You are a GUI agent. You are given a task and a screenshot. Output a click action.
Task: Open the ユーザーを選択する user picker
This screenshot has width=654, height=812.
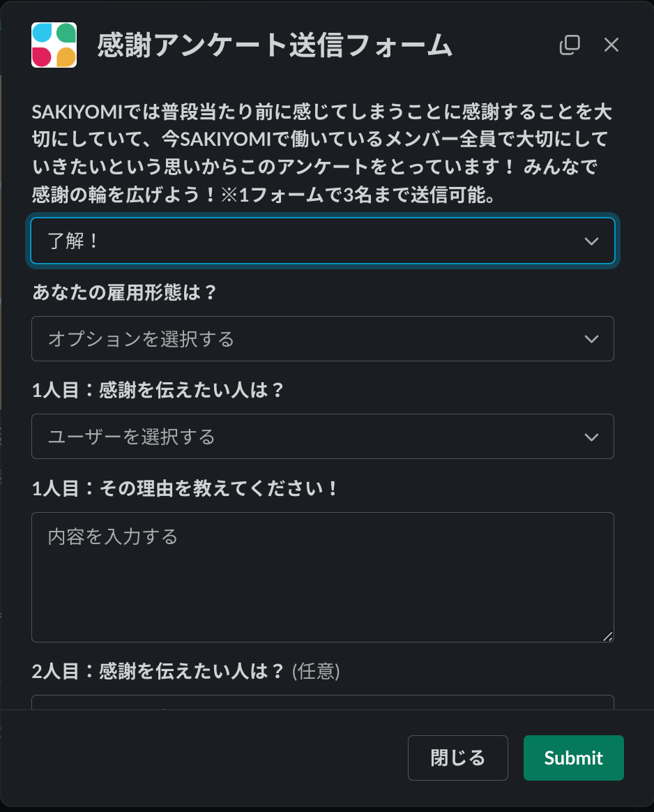307,437
